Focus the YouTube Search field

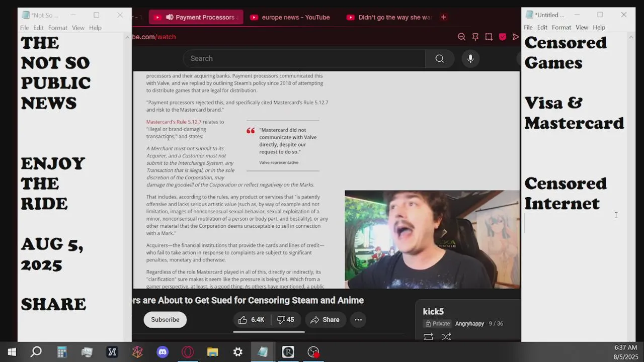[x=304, y=59]
